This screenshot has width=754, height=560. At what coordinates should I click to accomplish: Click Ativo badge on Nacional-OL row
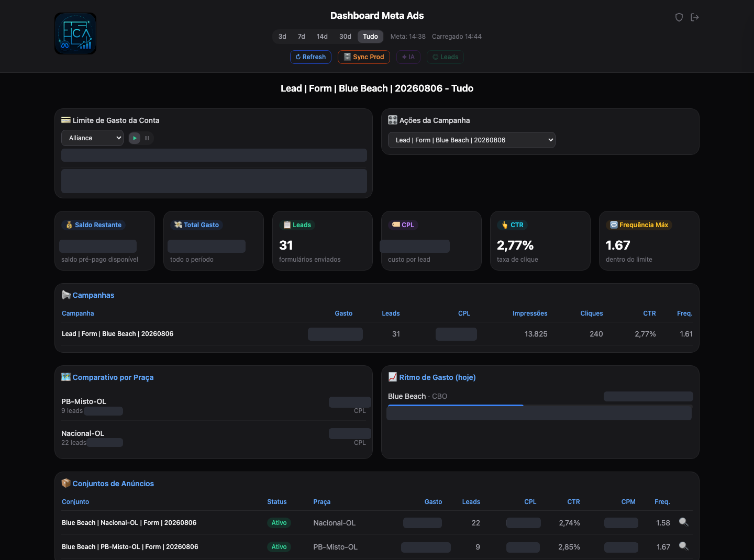pos(279,523)
